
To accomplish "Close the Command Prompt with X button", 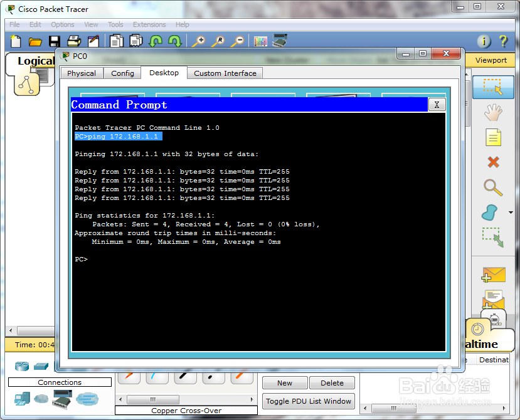I will point(437,105).
